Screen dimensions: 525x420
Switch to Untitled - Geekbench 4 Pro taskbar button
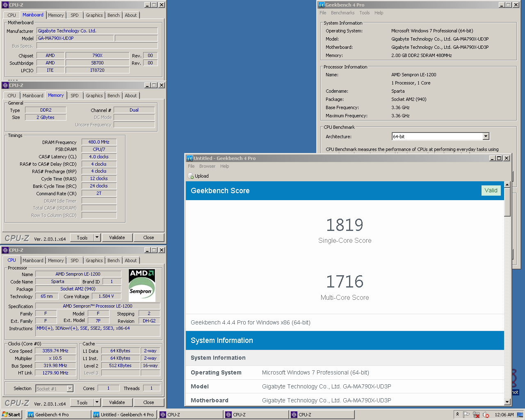click(124, 415)
